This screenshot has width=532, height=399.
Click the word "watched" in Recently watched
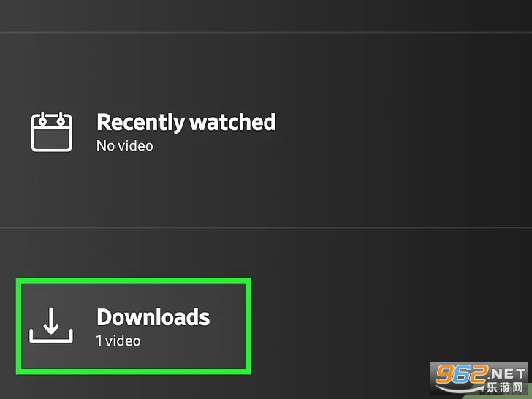(232, 122)
